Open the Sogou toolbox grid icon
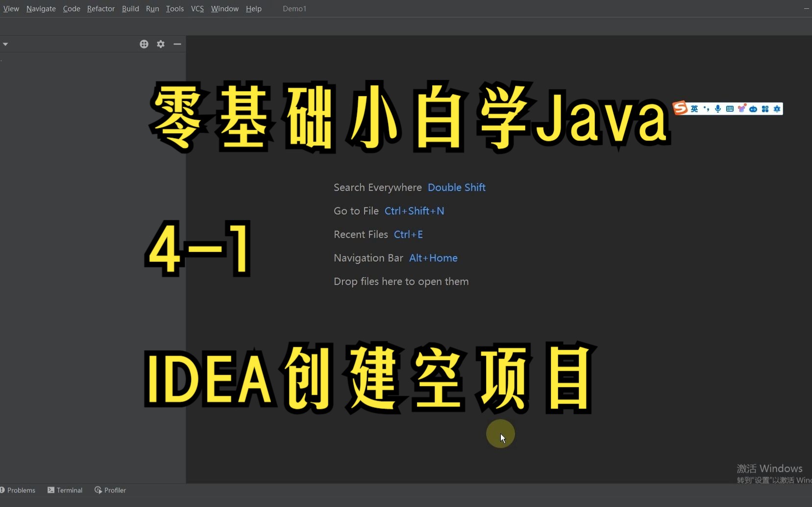The height and width of the screenshot is (507, 812). tap(765, 109)
